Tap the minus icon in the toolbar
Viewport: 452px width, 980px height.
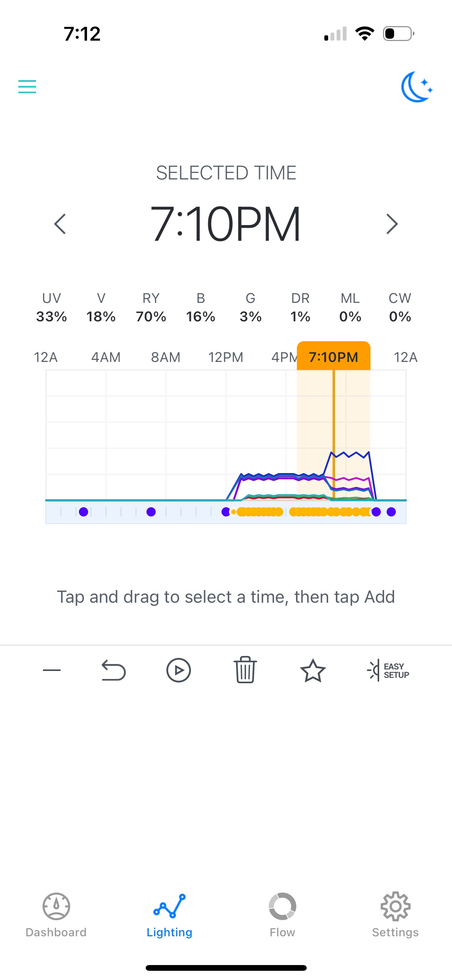(52, 670)
